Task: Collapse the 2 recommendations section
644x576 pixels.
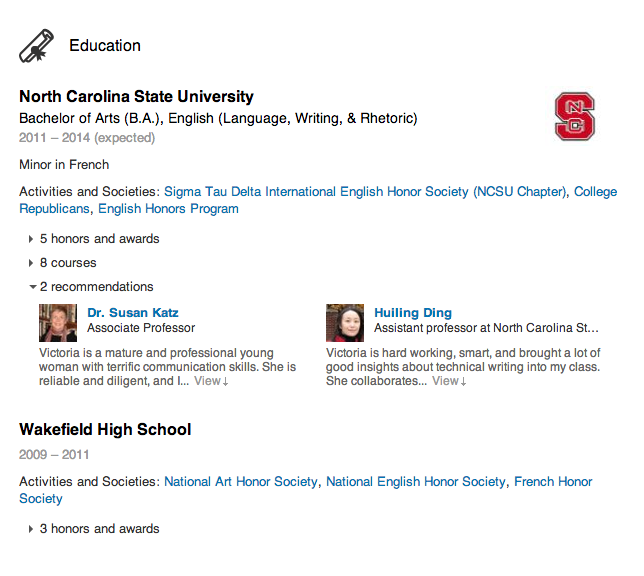Action: pyautogui.click(x=91, y=287)
